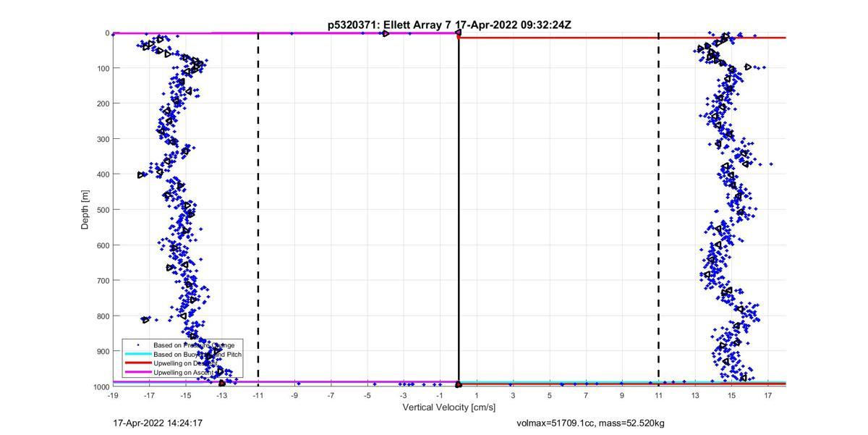Click the x-axis tick label "-9"
This screenshot has width=868, height=435.
click(x=294, y=396)
